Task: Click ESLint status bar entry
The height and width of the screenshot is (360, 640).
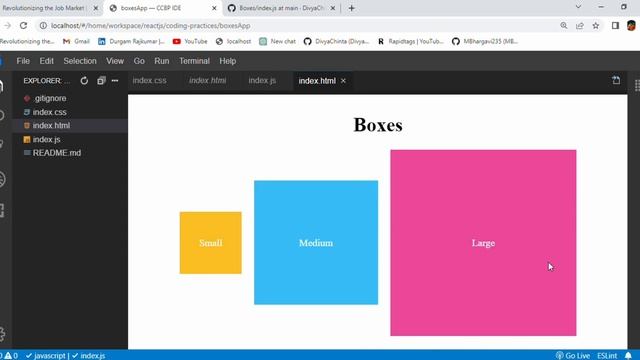Action: [607, 356]
